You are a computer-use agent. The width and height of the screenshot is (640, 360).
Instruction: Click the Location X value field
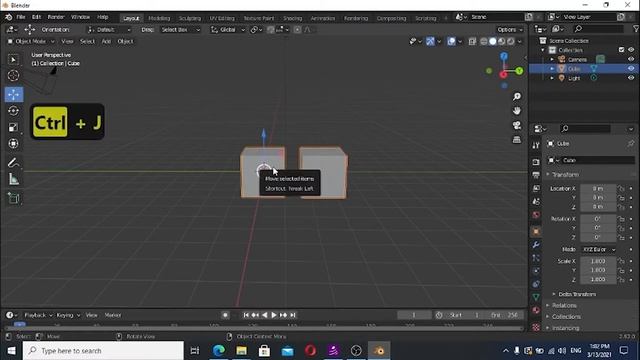[598, 189]
